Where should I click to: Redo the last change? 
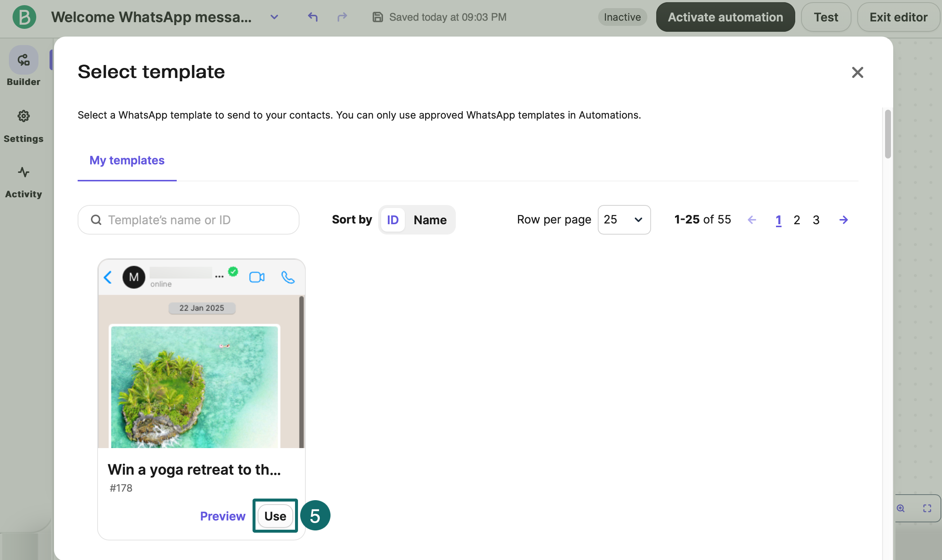coord(342,17)
